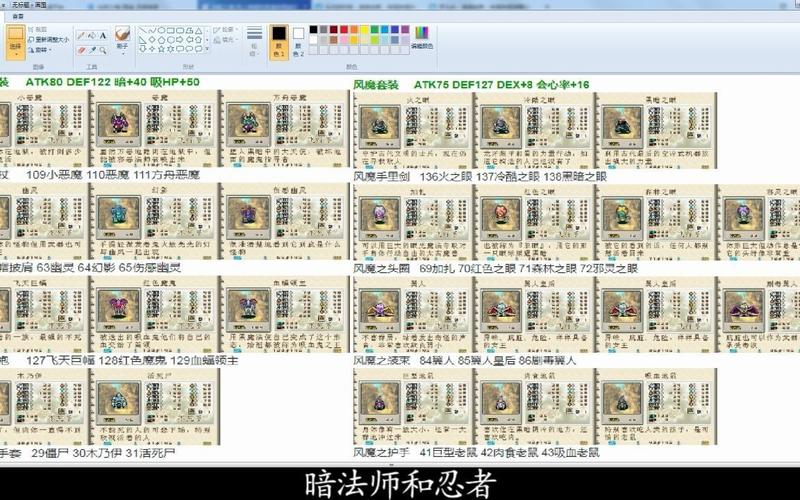Choose the Down arrow shape
Viewport: 800px width, 500px height.
point(143,48)
